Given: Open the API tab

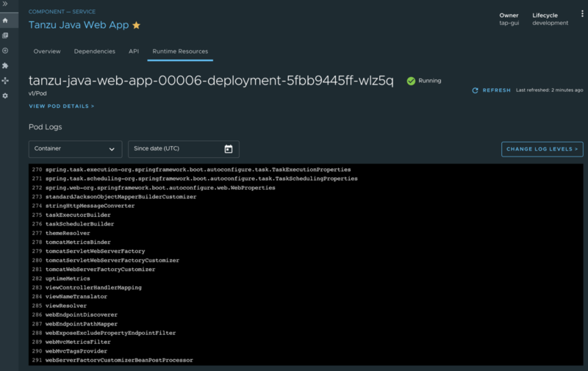Looking at the screenshot, I should coord(134,51).
